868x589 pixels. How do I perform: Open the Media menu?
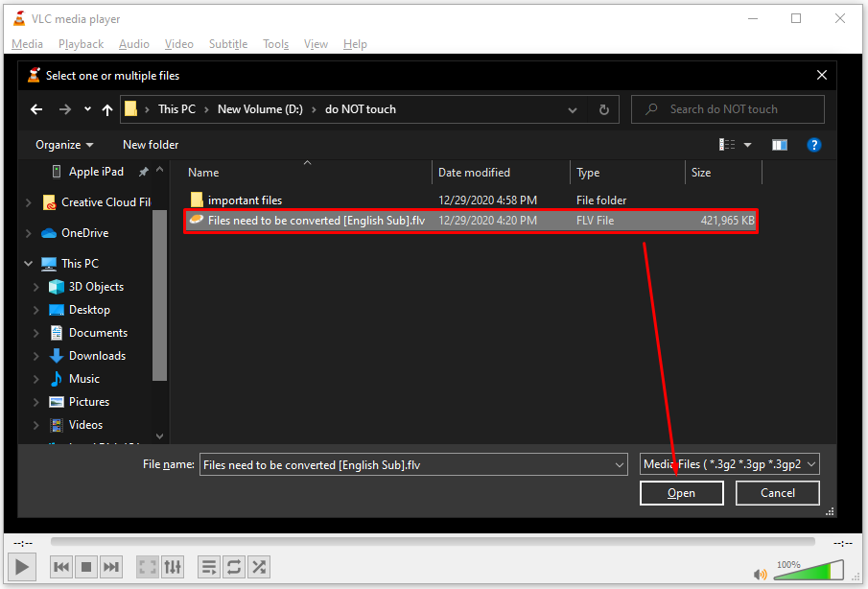(27, 44)
